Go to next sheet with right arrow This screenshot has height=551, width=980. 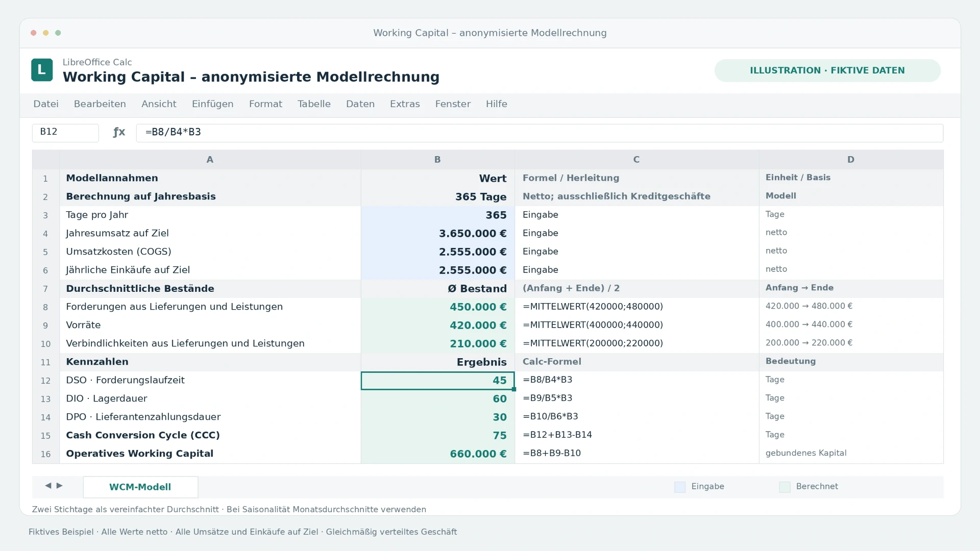(x=60, y=486)
